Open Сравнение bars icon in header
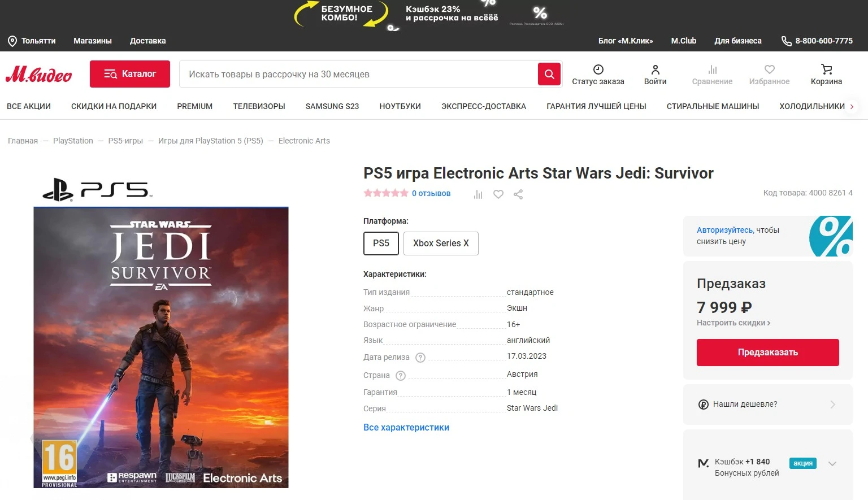The width and height of the screenshot is (868, 500). tap(712, 69)
